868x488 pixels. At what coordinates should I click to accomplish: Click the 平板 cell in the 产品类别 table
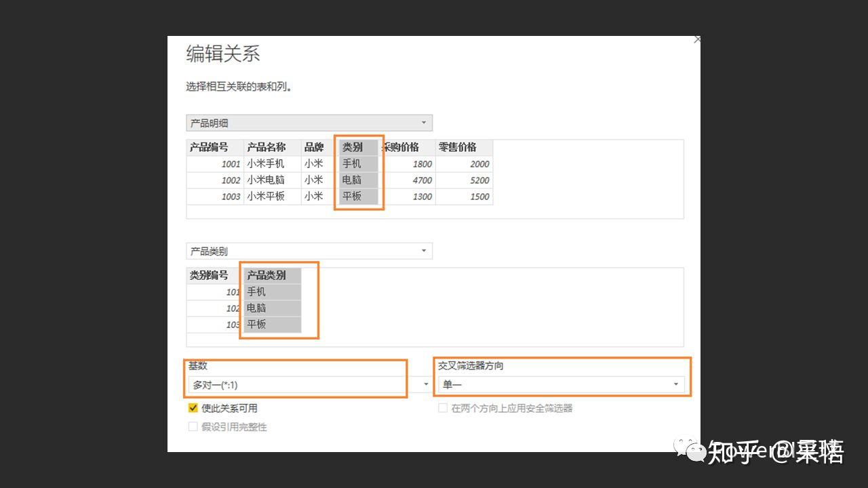click(273, 325)
